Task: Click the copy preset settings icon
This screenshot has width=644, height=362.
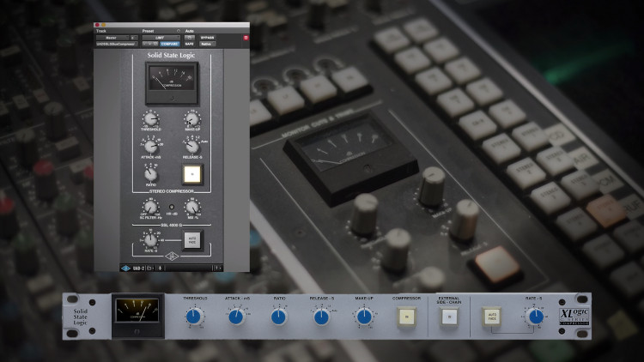Action: (155, 44)
